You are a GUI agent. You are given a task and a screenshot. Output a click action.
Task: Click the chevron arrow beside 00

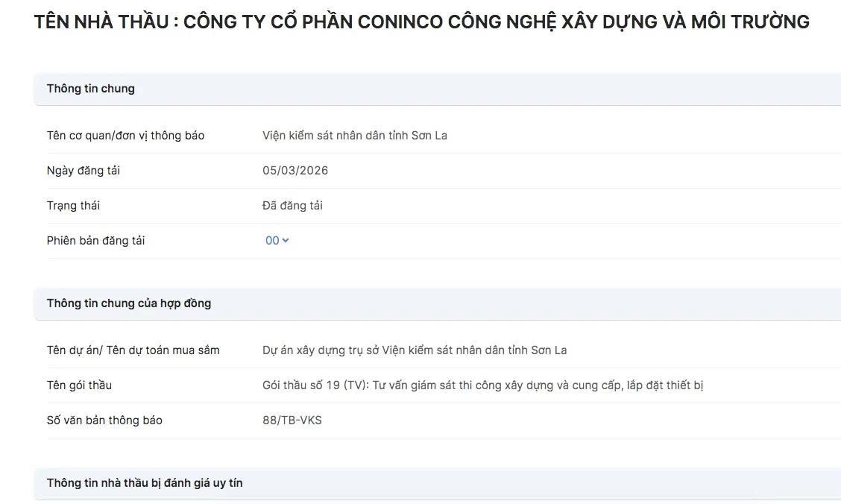click(286, 241)
